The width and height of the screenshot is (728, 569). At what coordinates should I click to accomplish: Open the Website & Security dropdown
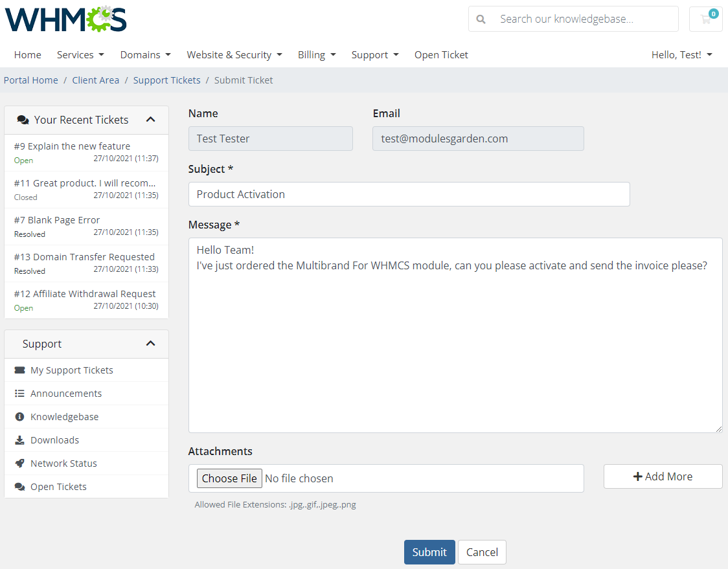(234, 55)
